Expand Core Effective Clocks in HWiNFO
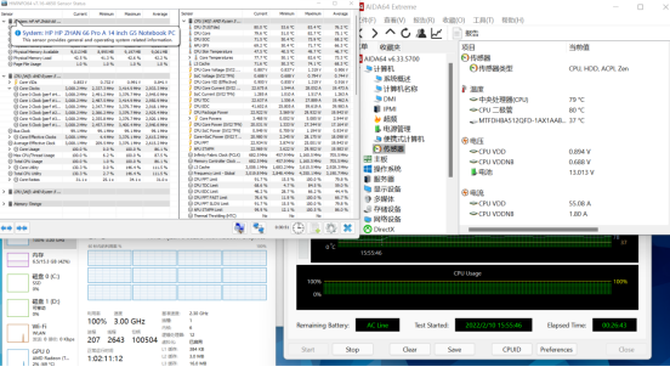 point(10,137)
